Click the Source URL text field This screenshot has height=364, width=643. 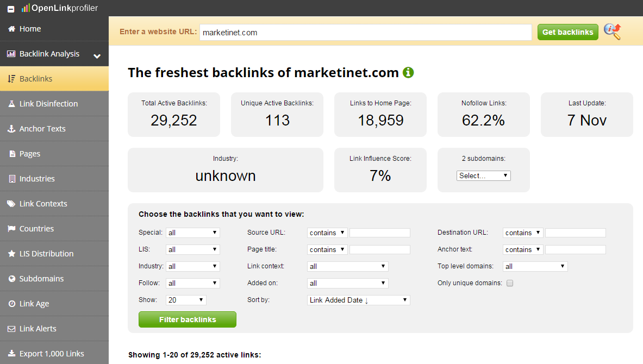pos(380,233)
